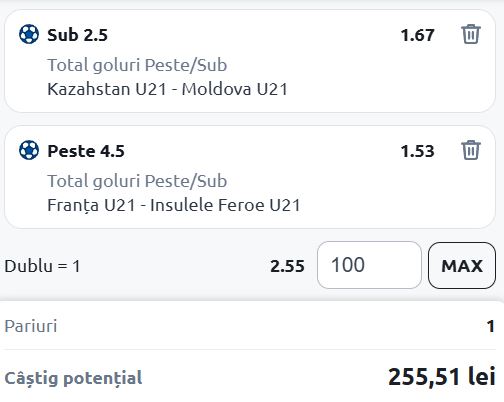
Task: Select the Peste 4.5 selection title
Action: pyautogui.click(x=86, y=151)
